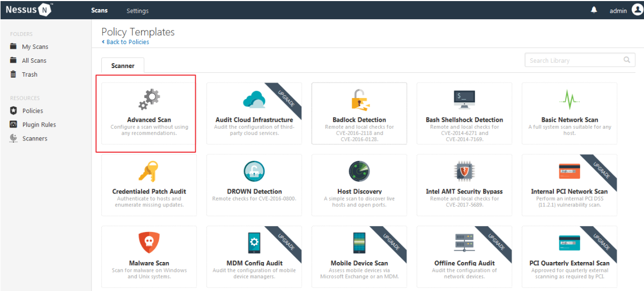Screen dimensions: 644x291
Task: Open the notifications bell
Action: click(x=594, y=10)
